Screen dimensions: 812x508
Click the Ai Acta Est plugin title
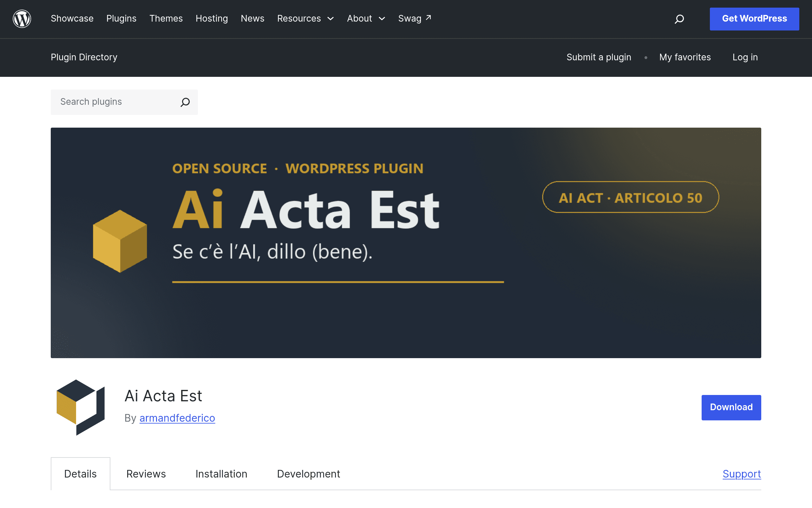[x=163, y=396]
